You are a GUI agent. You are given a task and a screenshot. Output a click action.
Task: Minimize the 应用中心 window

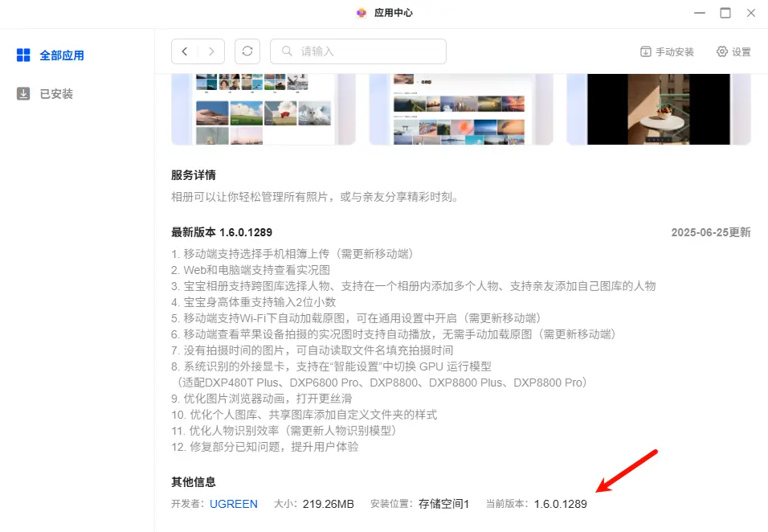click(700, 13)
